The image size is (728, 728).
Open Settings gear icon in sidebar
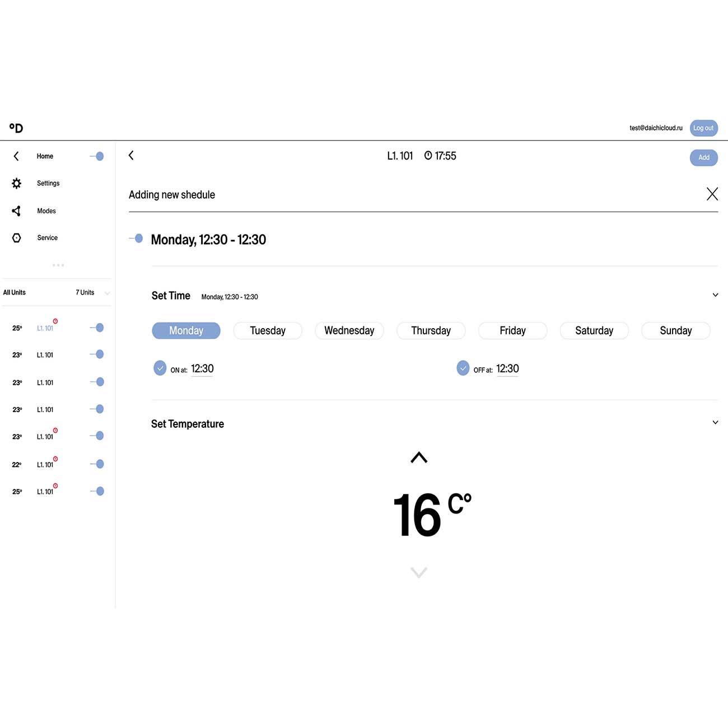pyautogui.click(x=17, y=183)
